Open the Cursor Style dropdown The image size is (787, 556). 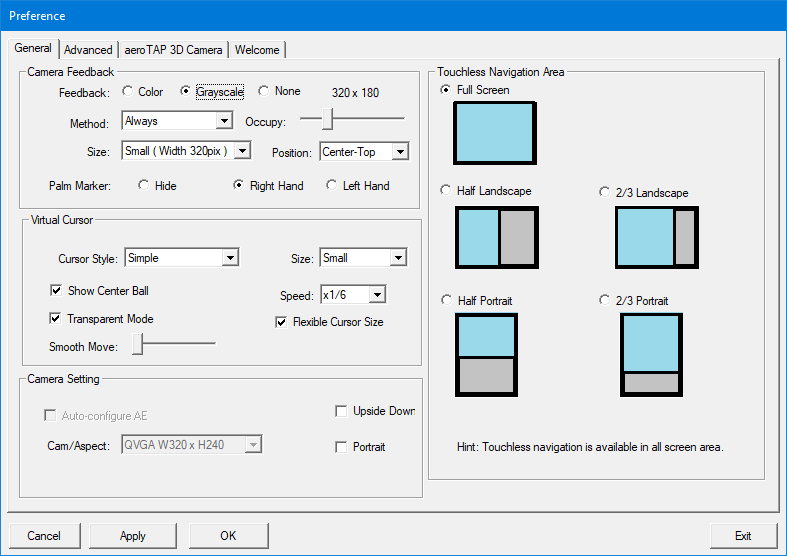click(181, 258)
